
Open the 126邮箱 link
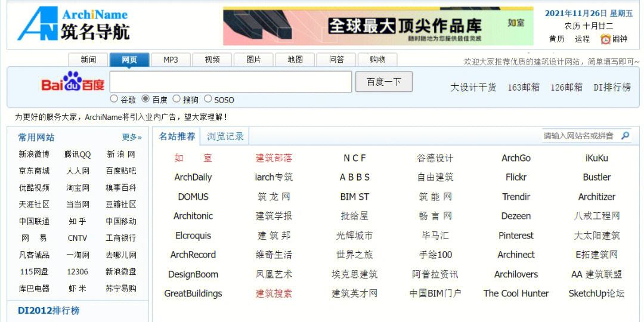coord(566,87)
